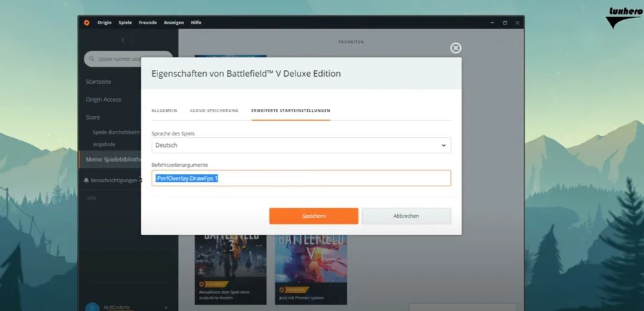Maximize the Origin window
Screen dimensions: 644x311
pos(505,23)
